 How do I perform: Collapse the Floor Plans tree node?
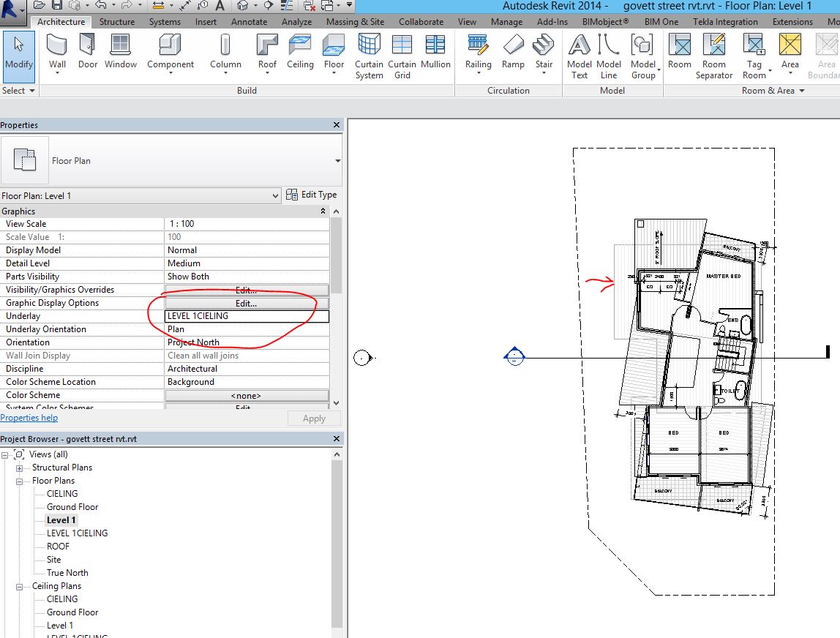[x=19, y=480]
